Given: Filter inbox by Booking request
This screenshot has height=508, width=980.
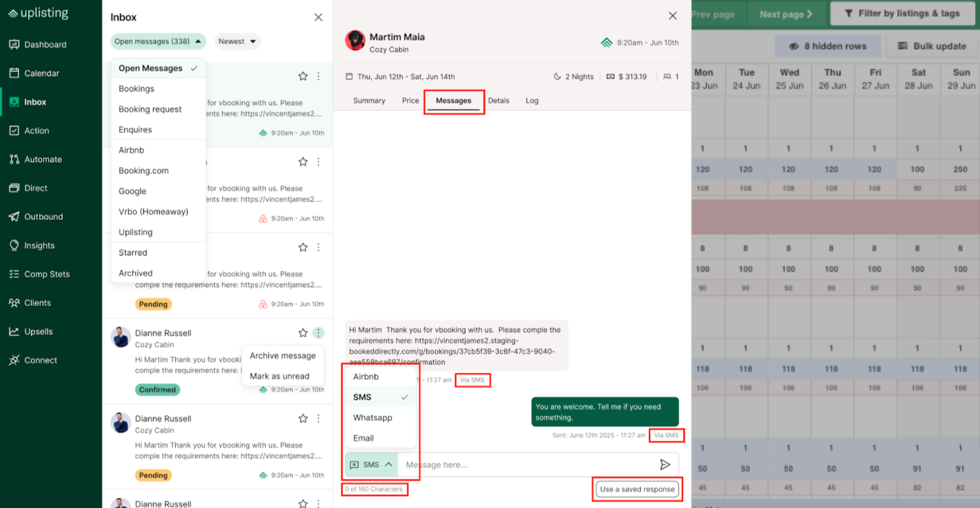Looking at the screenshot, I should [158, 109].
